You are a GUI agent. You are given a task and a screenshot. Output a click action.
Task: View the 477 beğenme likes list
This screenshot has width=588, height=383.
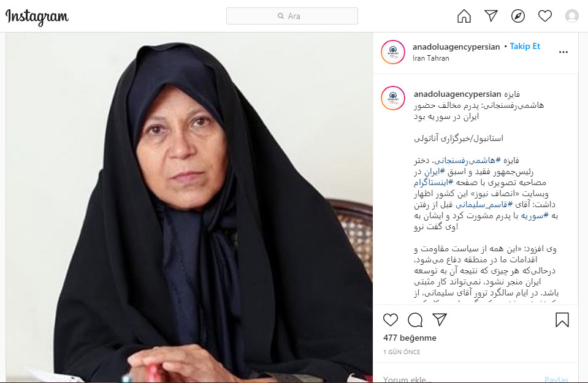click(x=410, y=338)
